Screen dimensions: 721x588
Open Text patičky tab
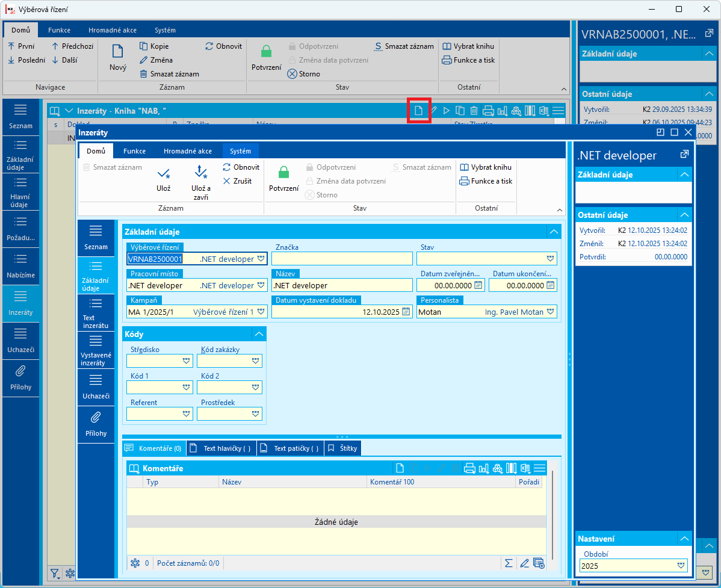(291, 448)
